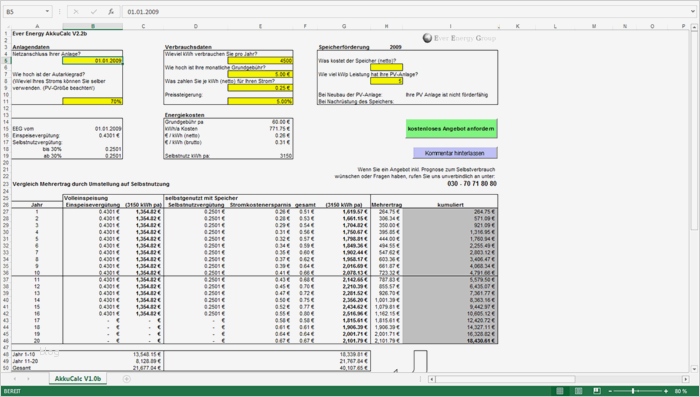Click the kWh/a Kosten value 771.75 €
The height and width of the screenshot is (397, 700).
click(x=280, y=129)
